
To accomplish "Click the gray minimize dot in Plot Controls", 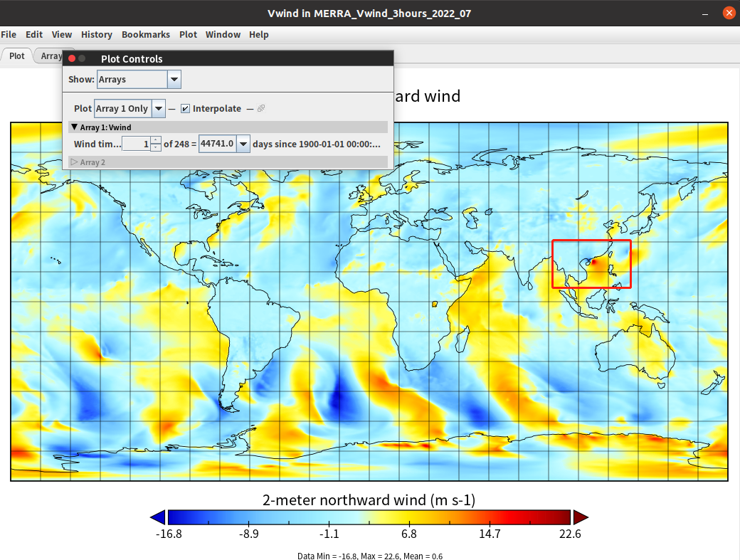I will (x=82, y=58).
